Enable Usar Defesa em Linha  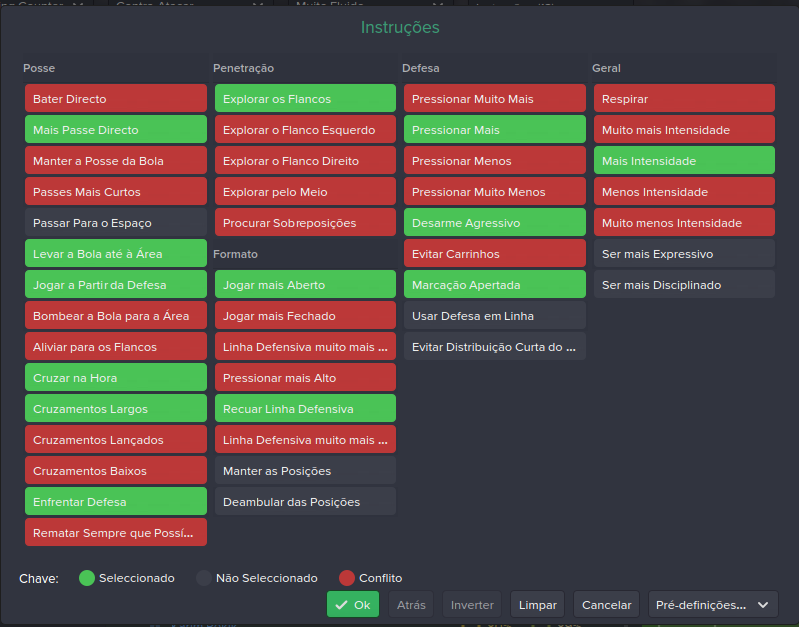495,316
